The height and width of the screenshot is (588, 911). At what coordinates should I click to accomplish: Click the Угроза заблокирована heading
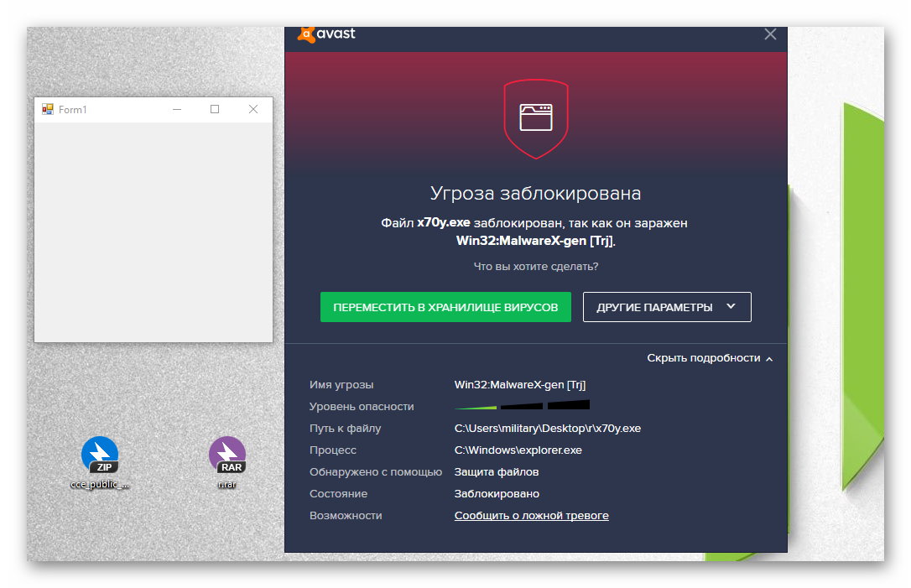pyautogui.click(x=535, y=193)
